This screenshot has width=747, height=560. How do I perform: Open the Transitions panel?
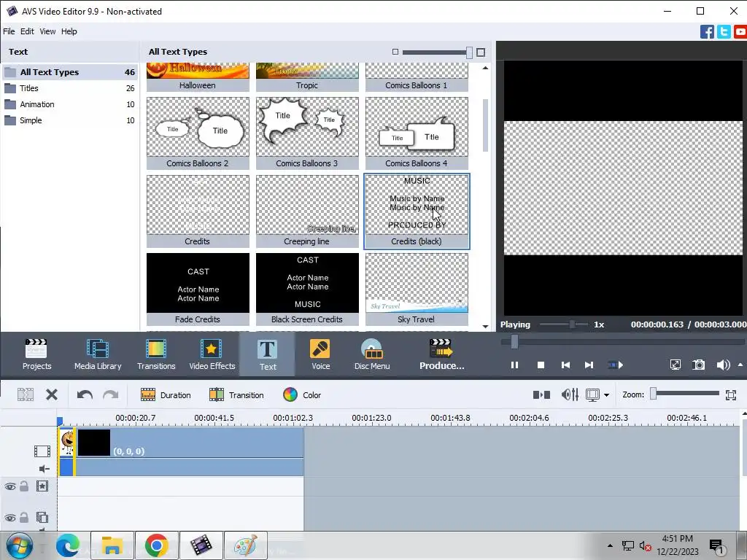coord(156,354)
